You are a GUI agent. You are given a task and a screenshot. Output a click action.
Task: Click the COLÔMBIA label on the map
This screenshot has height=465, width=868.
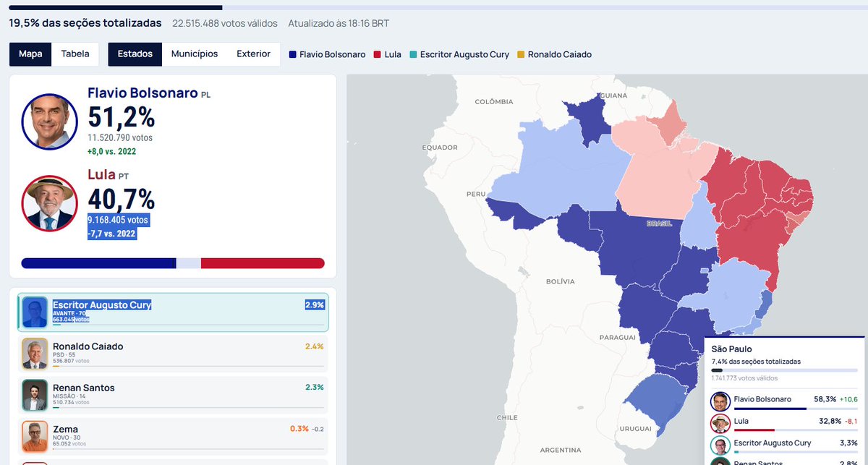[493, 102]
